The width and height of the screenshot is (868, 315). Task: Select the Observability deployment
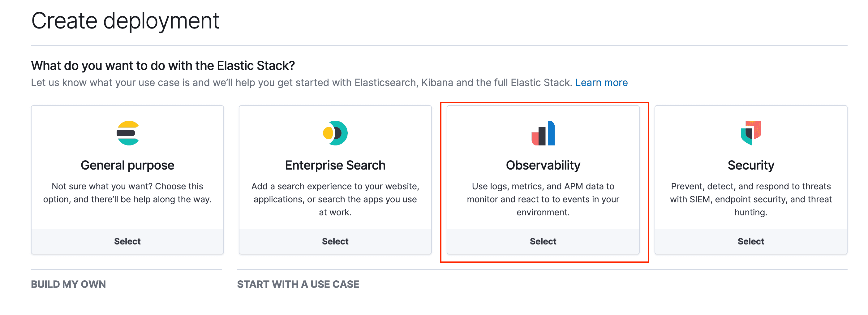click(543, 241)
